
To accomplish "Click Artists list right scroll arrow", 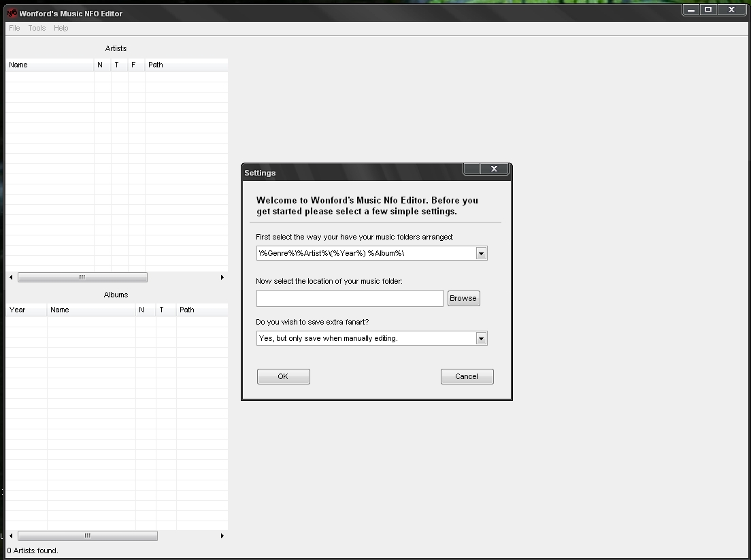I will 222,278.
